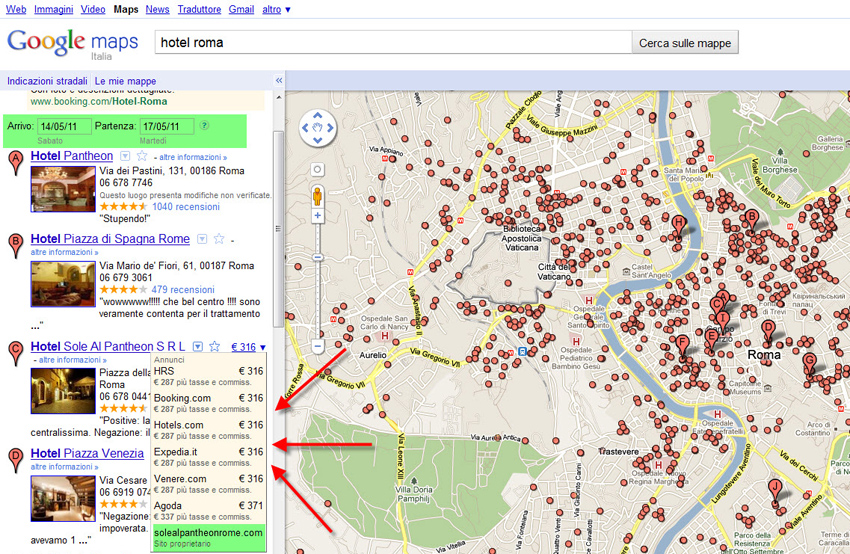Viewport: 850px width, 554px height.
Task: Collapse the left results panel
Action: (279, 81)
